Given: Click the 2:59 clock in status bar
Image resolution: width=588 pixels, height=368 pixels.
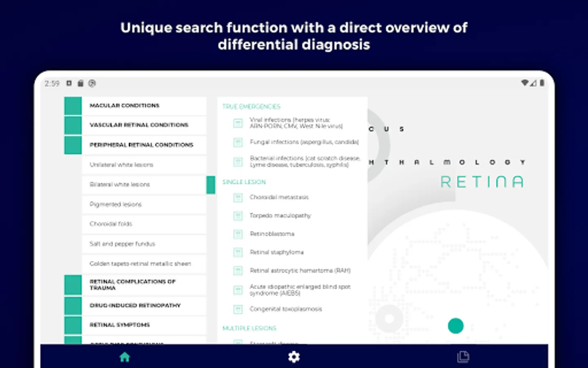Looking at the screenshot, I should 52,83.
